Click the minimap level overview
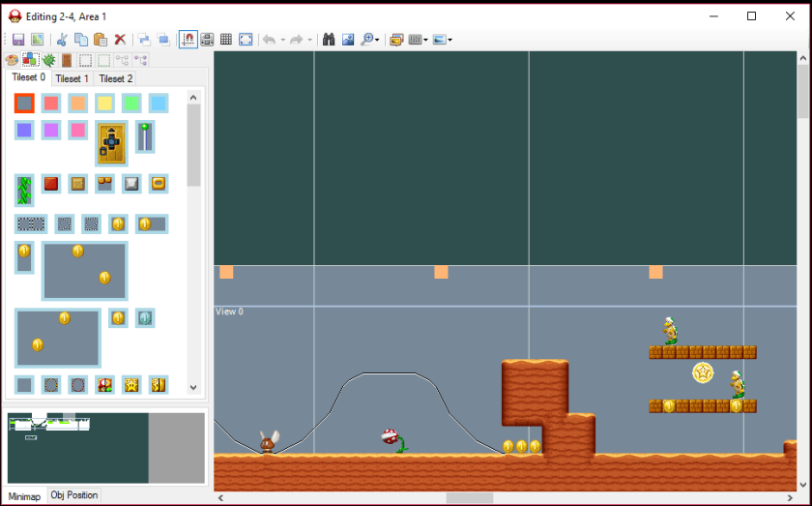 pos(77,448)
